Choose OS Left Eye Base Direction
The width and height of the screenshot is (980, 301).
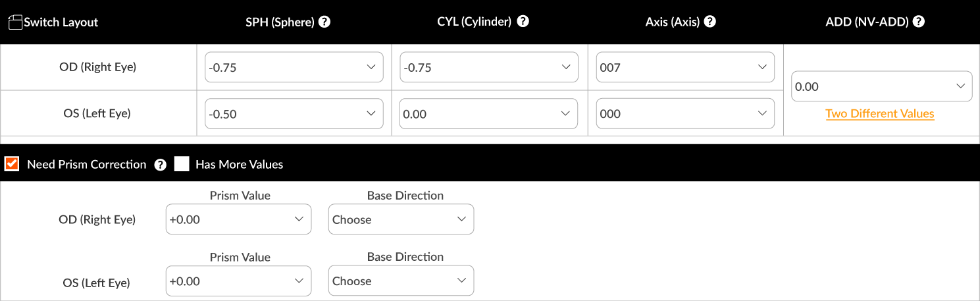click(401, 281)
